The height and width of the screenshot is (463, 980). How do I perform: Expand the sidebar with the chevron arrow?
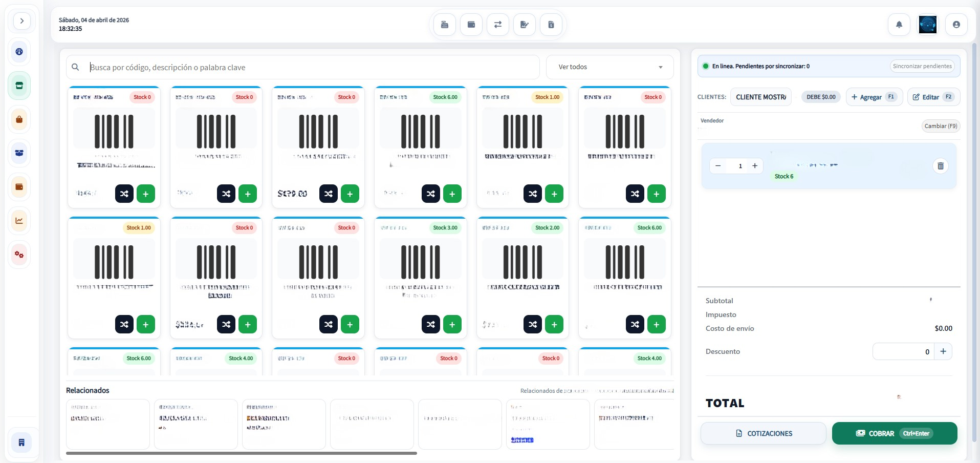click(x=21, y=20)
